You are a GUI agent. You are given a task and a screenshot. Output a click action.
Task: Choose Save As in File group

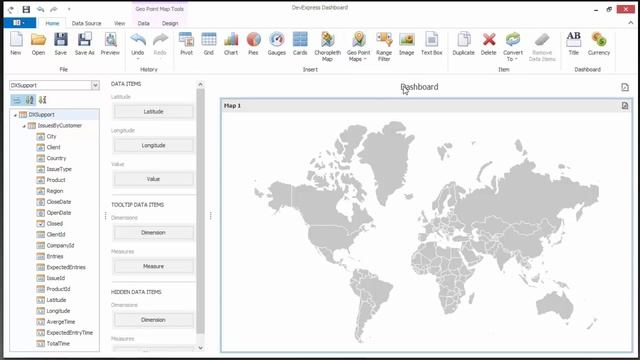[x=84, y=43]
